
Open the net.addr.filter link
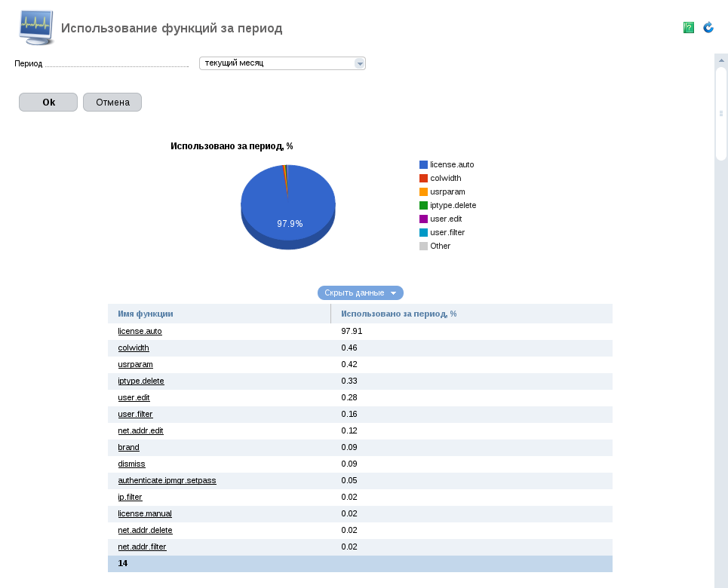click(142, 547)
